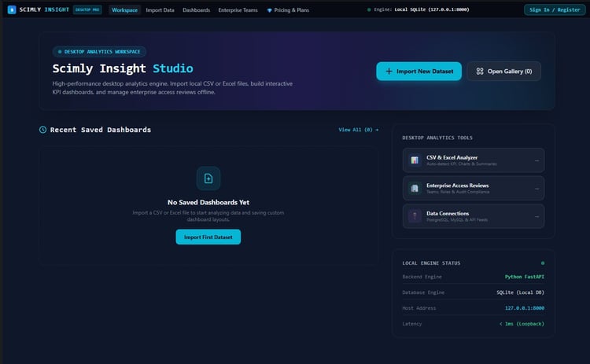This screenshot has height=364, width=590.
Task: Expand the CSV & Excel Analyzer arrow
Action: pos(537,160)
